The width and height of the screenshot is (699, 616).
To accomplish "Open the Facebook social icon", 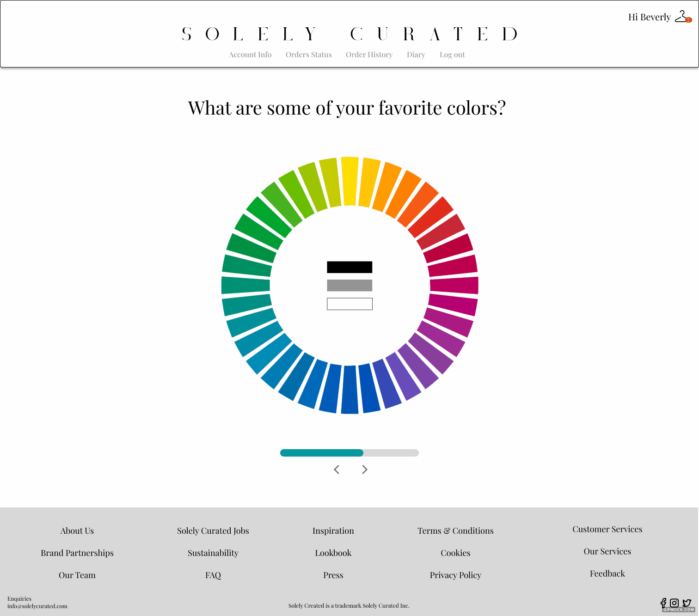I will (x=663, y=603).
